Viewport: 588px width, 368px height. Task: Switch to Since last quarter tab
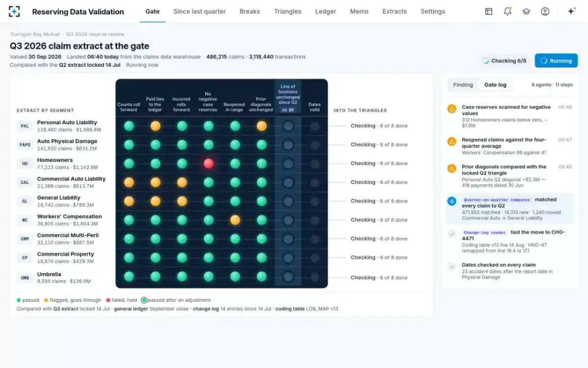click(x=199, y=11)
